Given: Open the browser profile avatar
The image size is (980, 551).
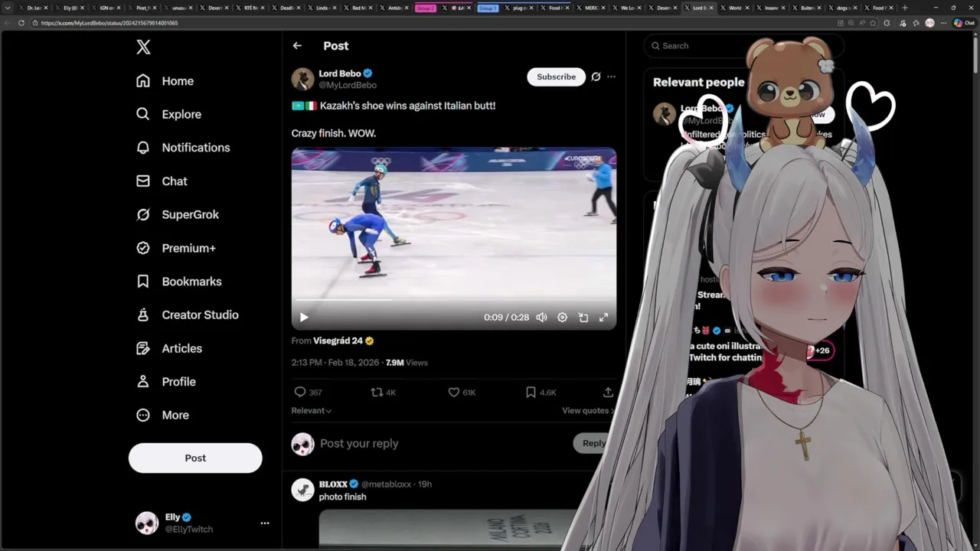Looking at the screenshot, I should (x=929, y=23).
